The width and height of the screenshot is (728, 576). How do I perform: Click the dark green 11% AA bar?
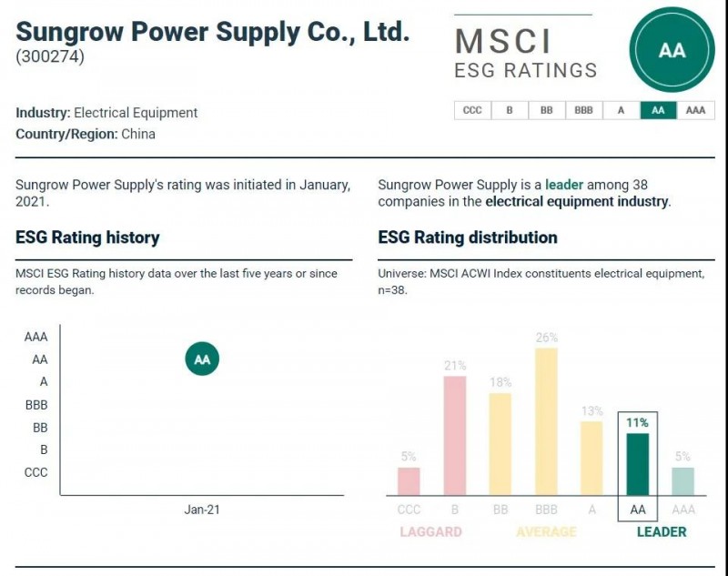tap(637, 463)
